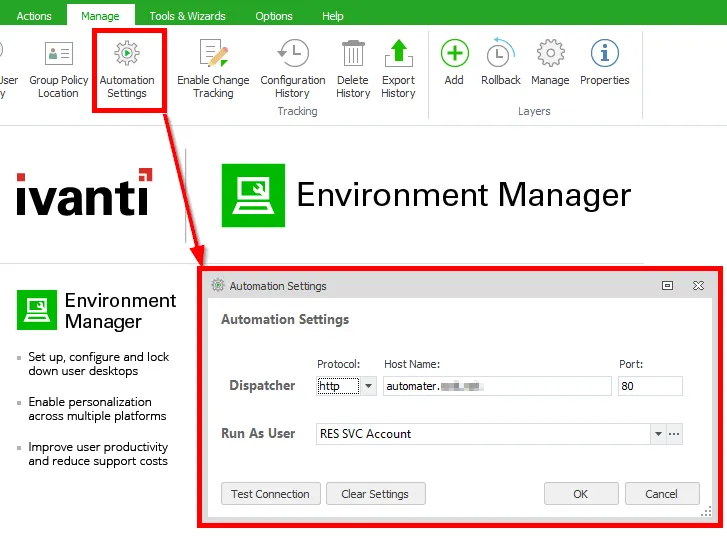Image resolution: width=727 pixels, height=541 pixels.
Task: Open the Actions ribbon tab
Action: [x=34, y=16]
